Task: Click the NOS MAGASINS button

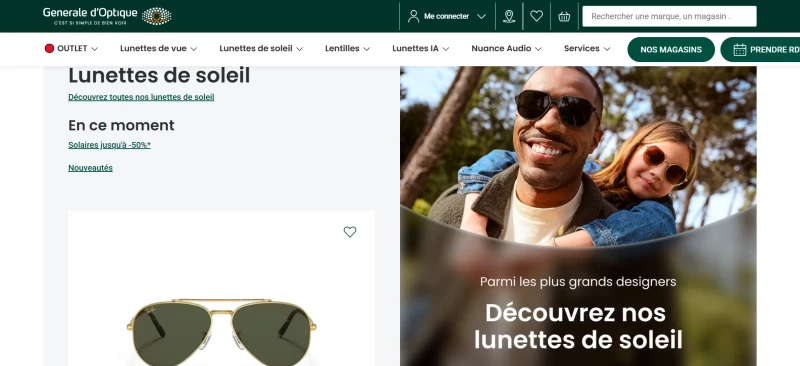Action: (671, 50)
